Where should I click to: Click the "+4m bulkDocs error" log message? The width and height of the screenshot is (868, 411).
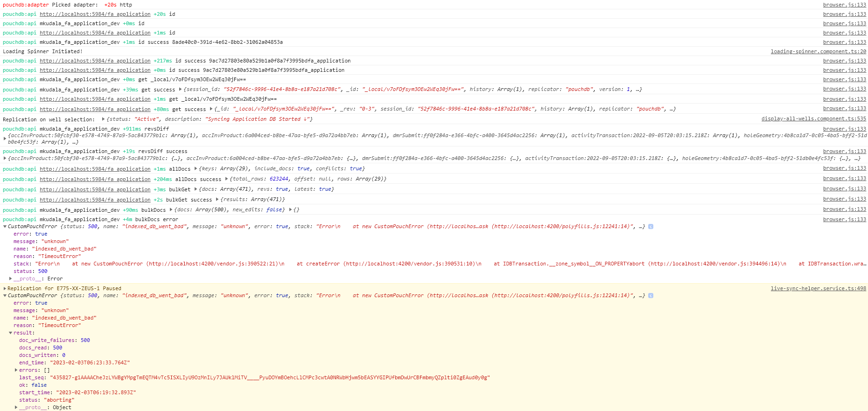click(150, 219)
